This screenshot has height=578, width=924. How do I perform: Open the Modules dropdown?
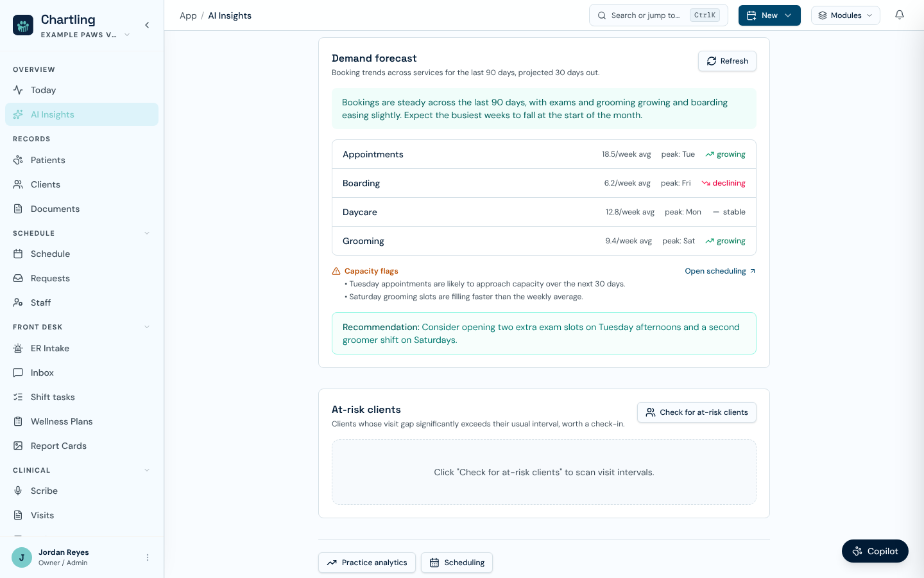[846, 15]
